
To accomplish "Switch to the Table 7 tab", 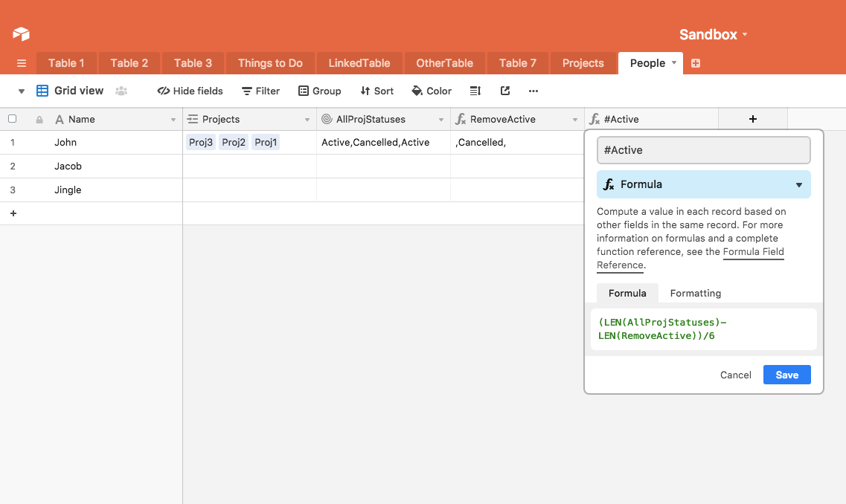I will pos(517,63).
